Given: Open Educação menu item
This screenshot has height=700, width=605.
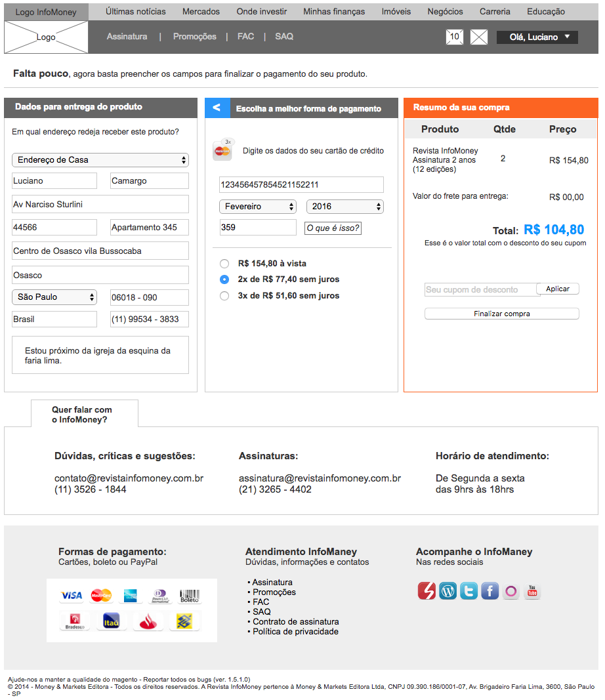Looking at the screenshot, I should (546, 12).
